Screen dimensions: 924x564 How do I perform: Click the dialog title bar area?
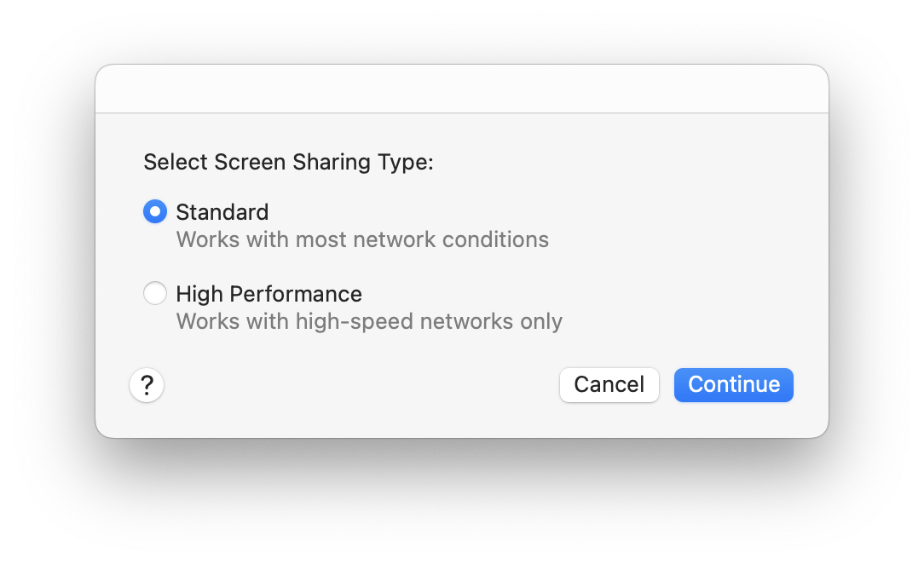[x=461, y=87]
